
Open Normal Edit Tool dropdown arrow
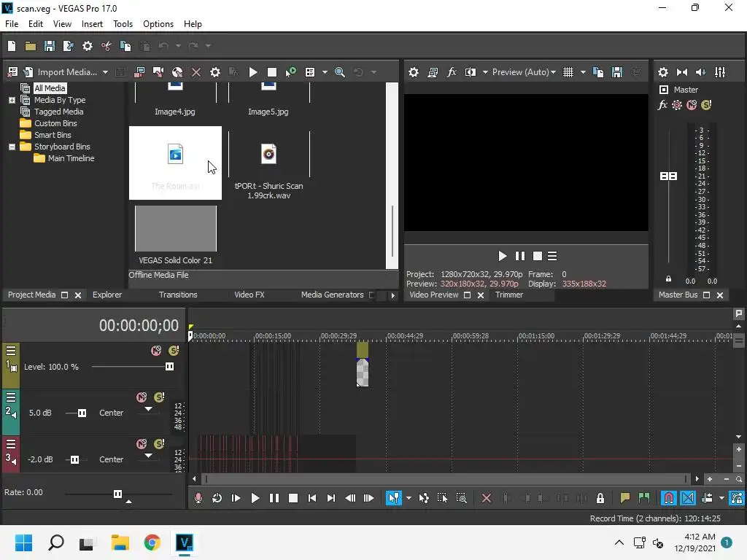click(x=409, y=498)
